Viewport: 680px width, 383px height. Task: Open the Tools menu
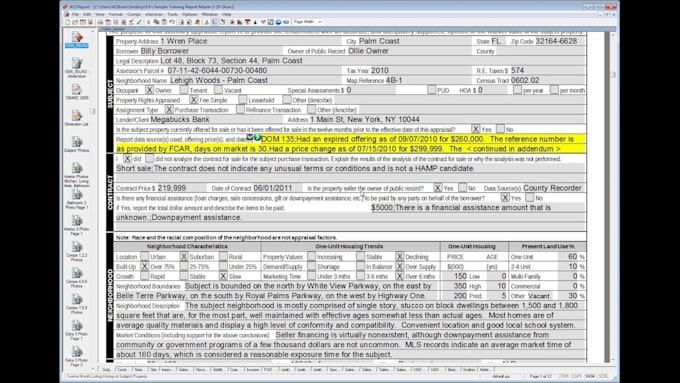173,14
